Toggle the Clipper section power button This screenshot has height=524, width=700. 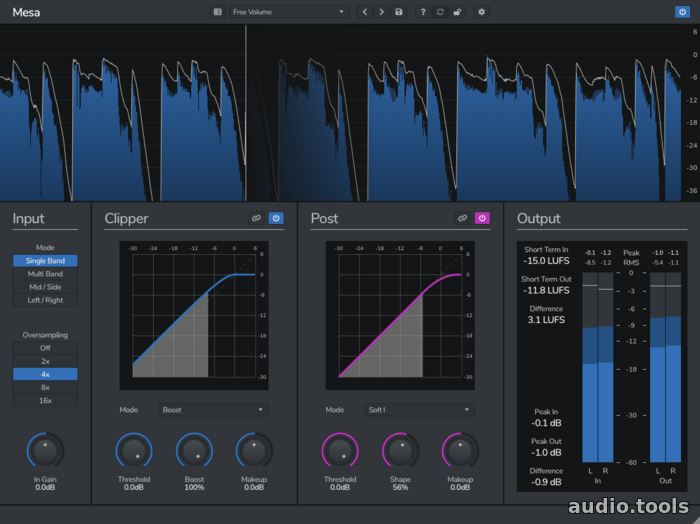point(276,217)
